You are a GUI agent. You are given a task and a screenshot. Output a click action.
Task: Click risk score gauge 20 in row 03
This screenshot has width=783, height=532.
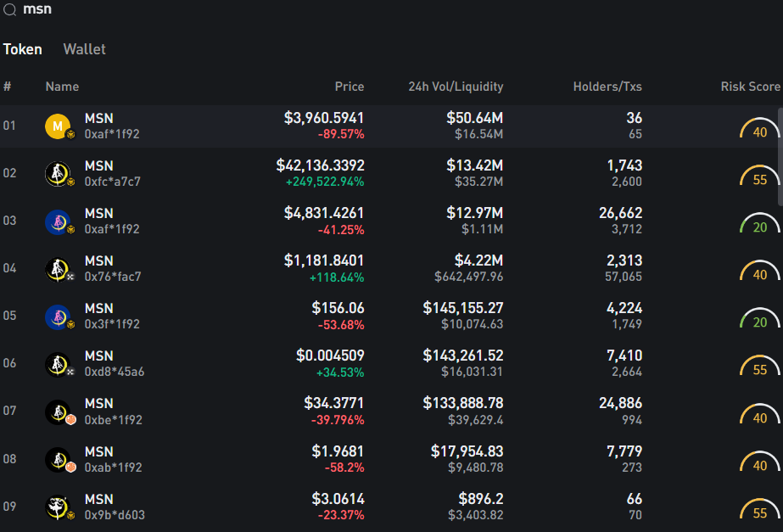coord(759,227)
